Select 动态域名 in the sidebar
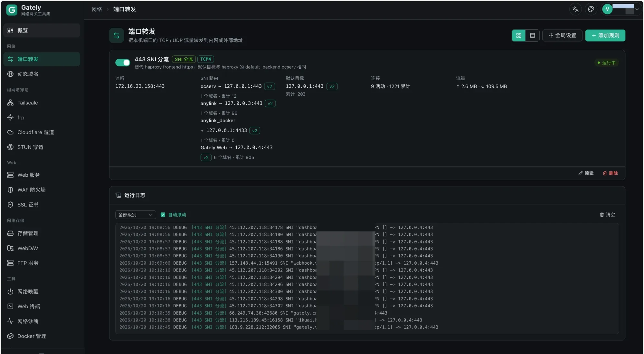 pos(42,74)
